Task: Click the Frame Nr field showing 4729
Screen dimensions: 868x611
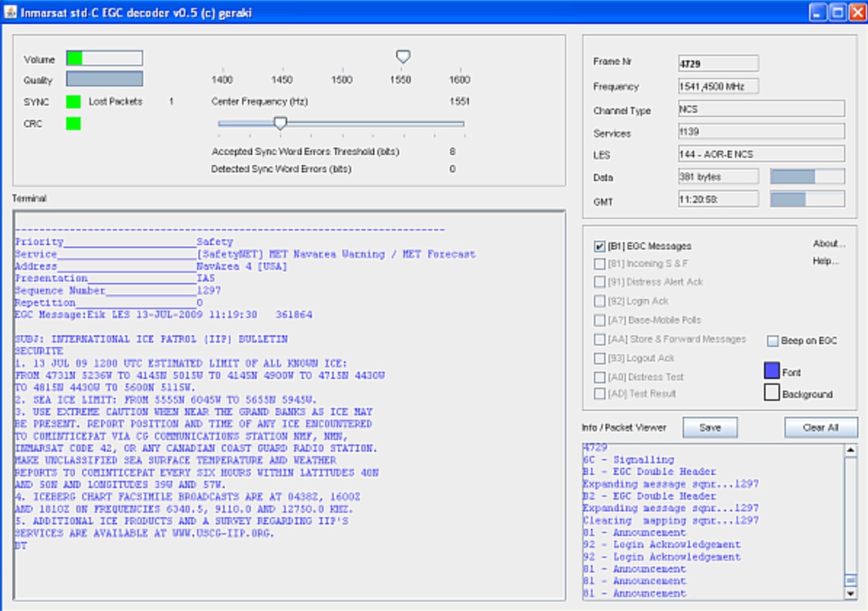Action: 718,63
